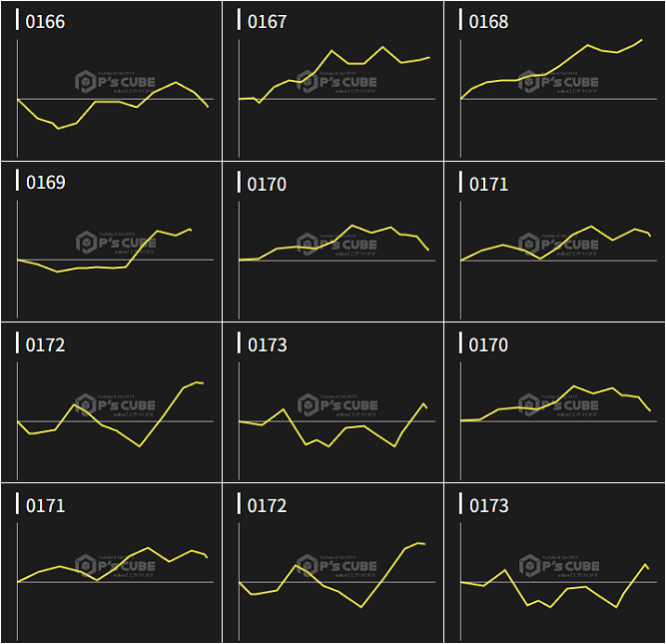Click the P's CUBE cube logo in chart 0166

pos(87,81)
